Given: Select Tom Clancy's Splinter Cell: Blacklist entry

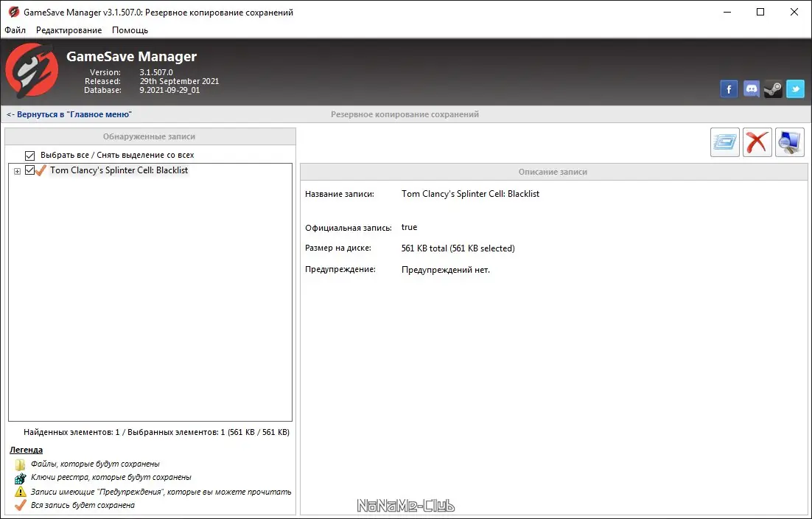Looking at the screenshot, I should tap(119, 170).
